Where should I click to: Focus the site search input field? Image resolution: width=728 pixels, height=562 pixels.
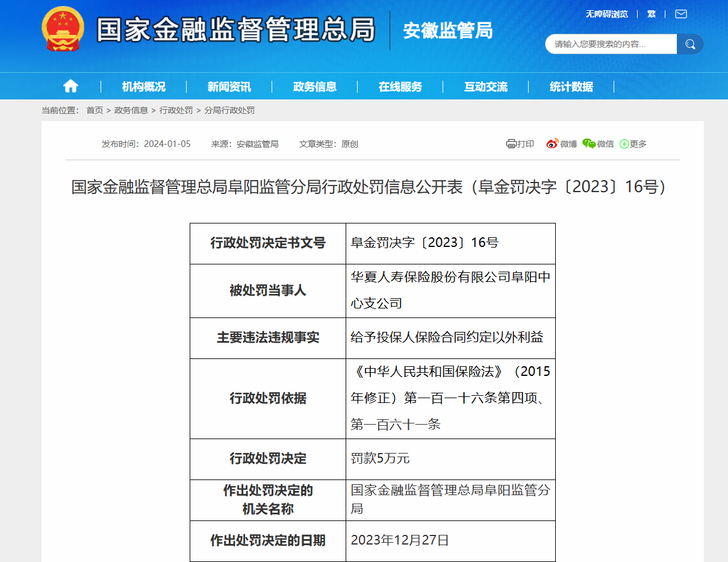tap(611, 44)
